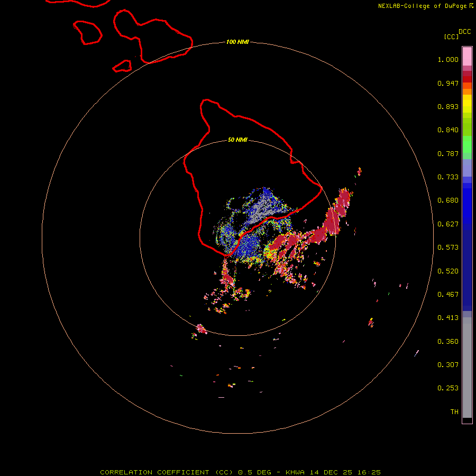This screenshot has width=476, height=476.
Task: Click the 0.520 color scale value
Action: tap(448, 271)
